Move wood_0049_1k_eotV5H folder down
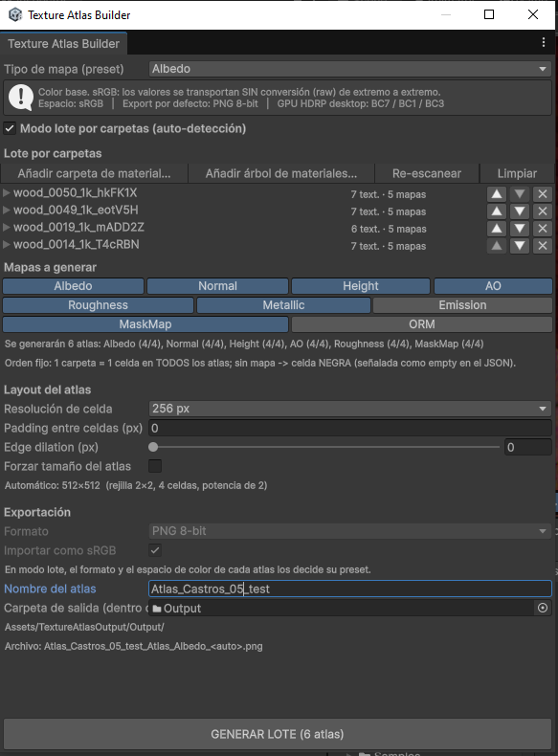Viewport: 558px width, 756px height. (520, 211)
